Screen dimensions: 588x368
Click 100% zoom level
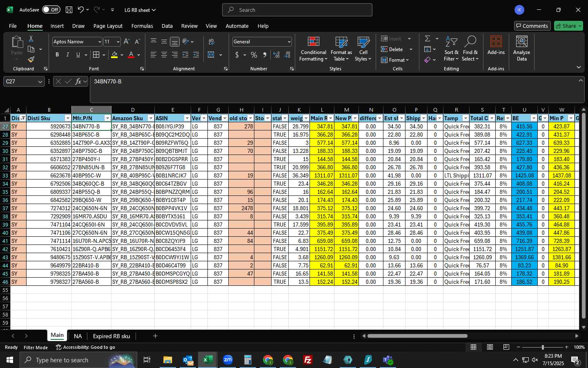tap(579, 347)
